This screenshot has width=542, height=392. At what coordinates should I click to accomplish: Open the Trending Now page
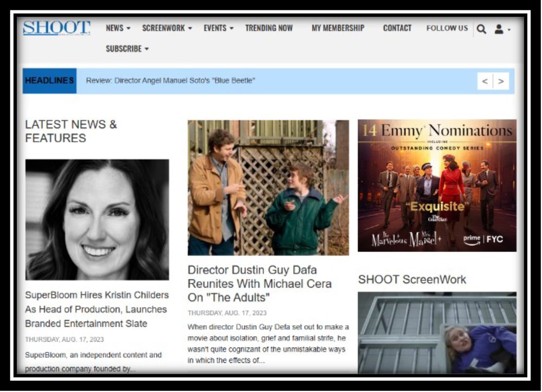[x=269, y=28]
